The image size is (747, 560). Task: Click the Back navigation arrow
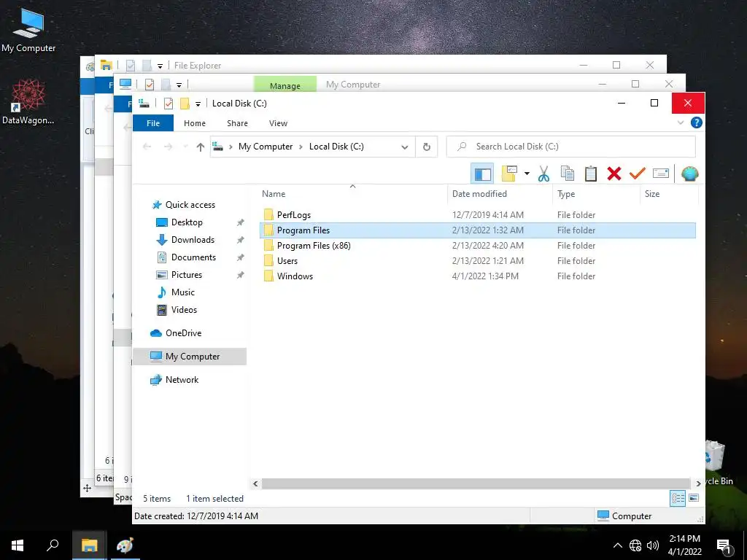pyautogui.click(x=147, y=147)
